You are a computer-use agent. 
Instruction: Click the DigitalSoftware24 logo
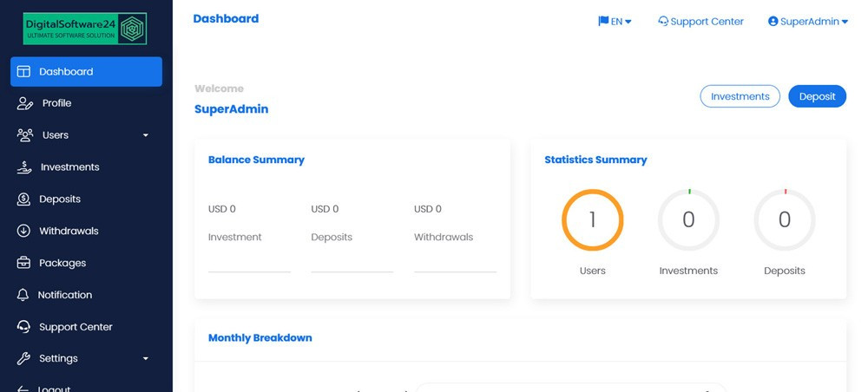click(85, 29)
